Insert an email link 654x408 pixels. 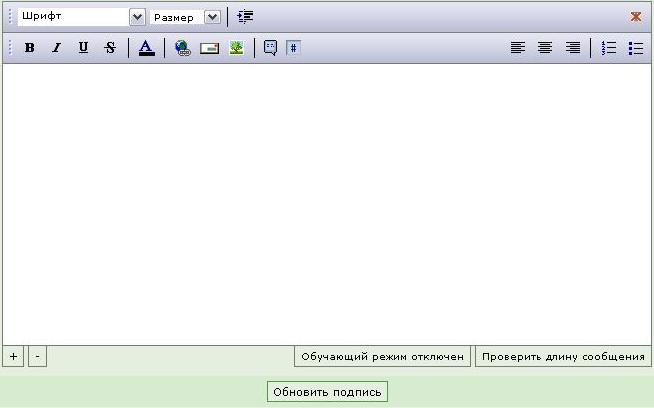tap(209, 48)
